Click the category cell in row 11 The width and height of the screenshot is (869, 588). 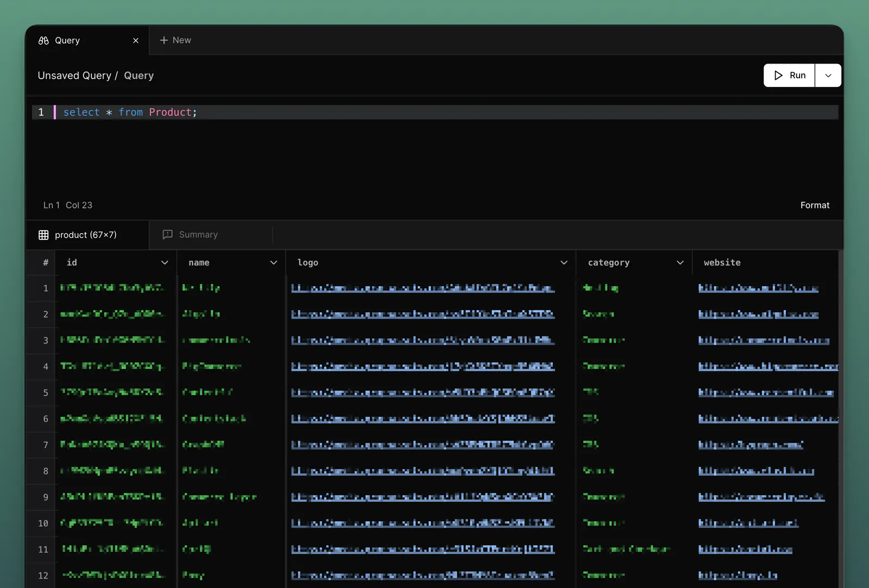pos(634,549)
